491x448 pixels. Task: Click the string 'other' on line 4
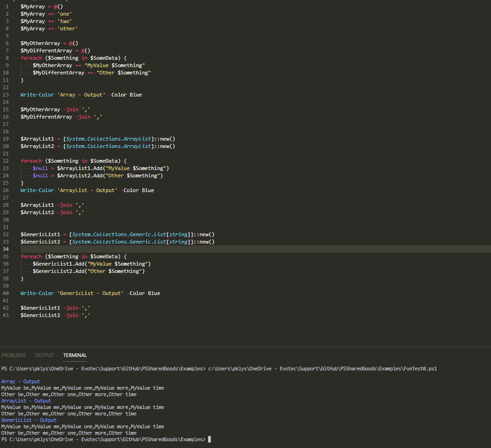(x=68, y=28)
